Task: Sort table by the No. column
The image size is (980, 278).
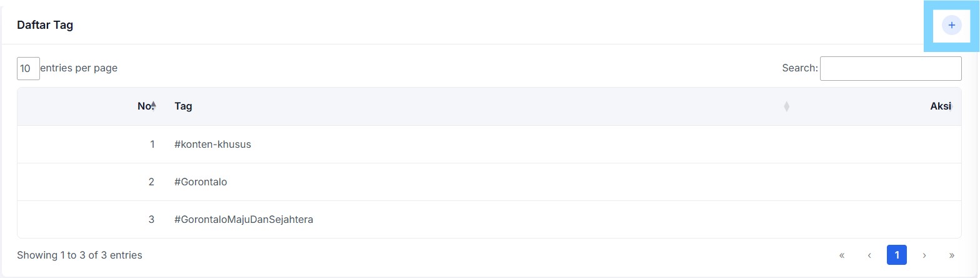Action: pyautogui.click(x=147, y=106)
